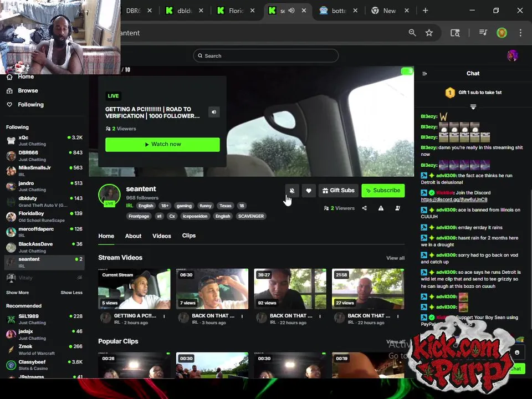Screen dimensions: 532x399
Task: Open SiiL1989 recommended channel
Action: pos(44,319)
